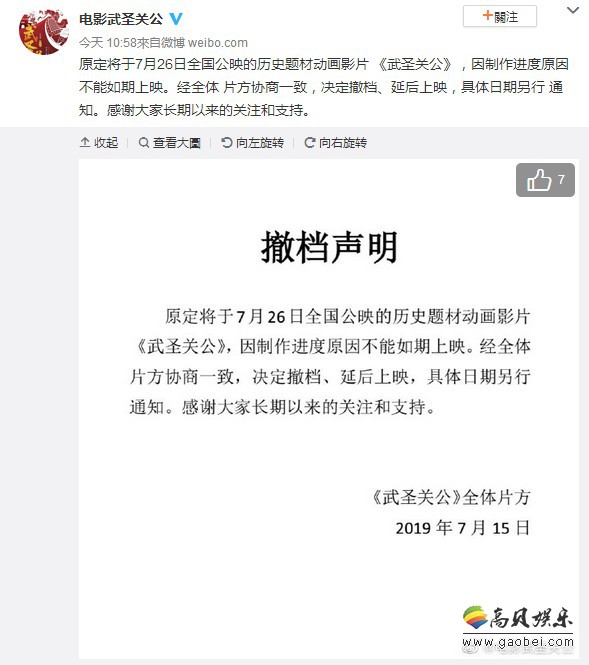The image size is (589, 665).
Task: Like the image with thumbs-up icon
Action: click(x=539, y=180)
